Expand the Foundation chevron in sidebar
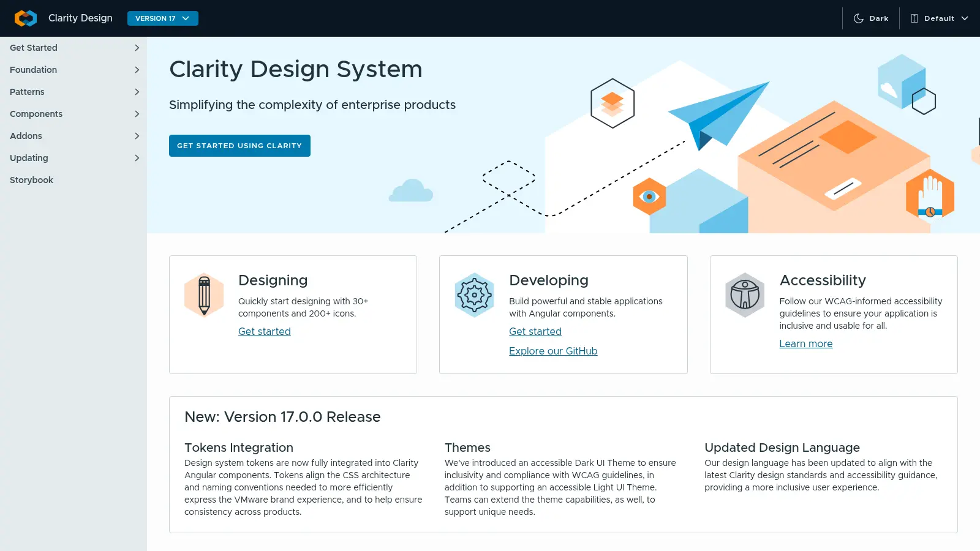980x551 pixels. (x=137, y=70)
